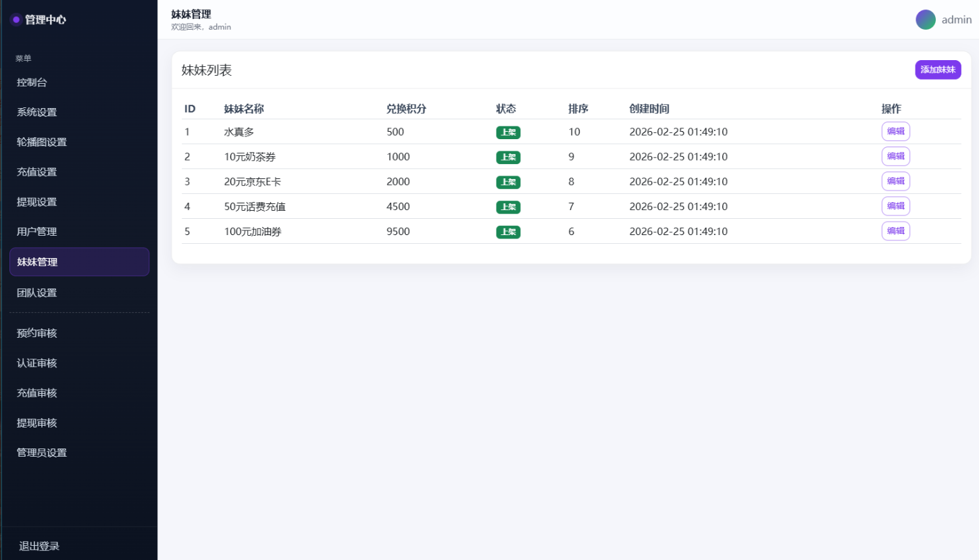Click the 排序 column header
Viewport: 979px width, 560px height.
(x=578, y=109)
